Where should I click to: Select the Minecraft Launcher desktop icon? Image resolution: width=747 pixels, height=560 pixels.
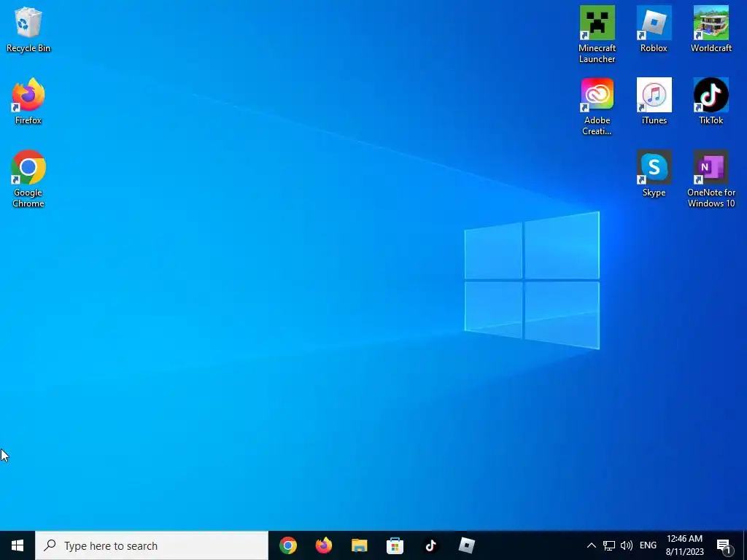[597, 34]
